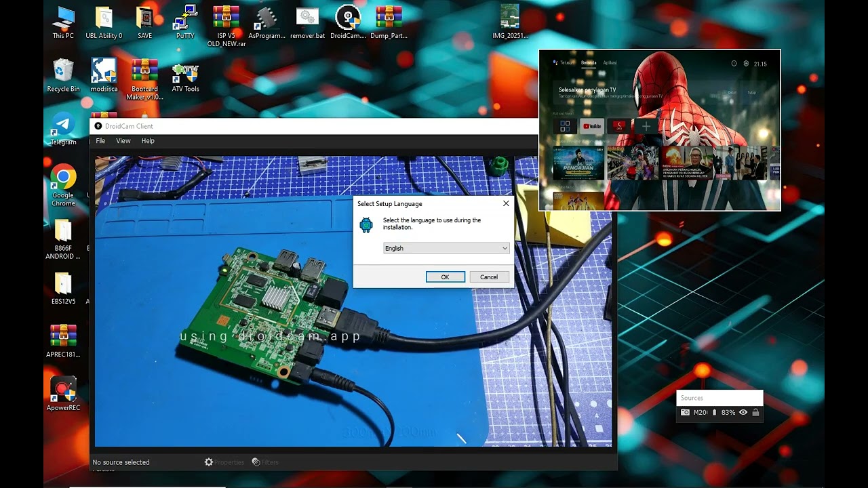Launch ApowerREC recorder icon

click(63, 394)
